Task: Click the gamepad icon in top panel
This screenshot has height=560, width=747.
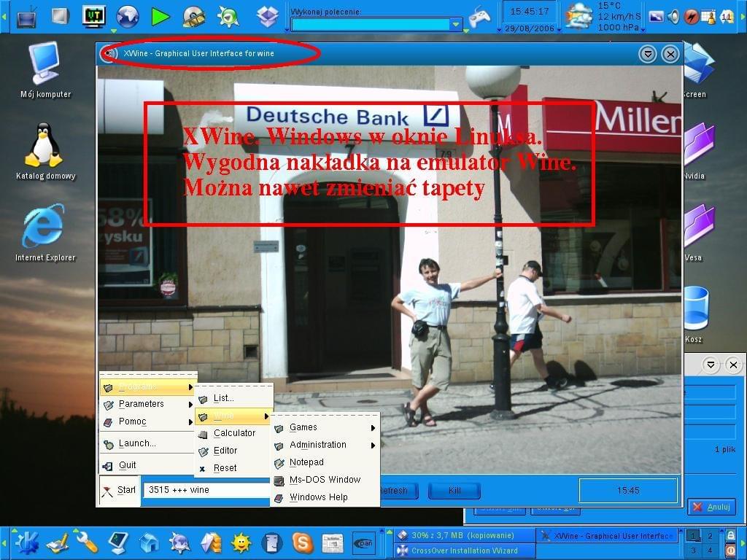Action: [x=480, y=17]
